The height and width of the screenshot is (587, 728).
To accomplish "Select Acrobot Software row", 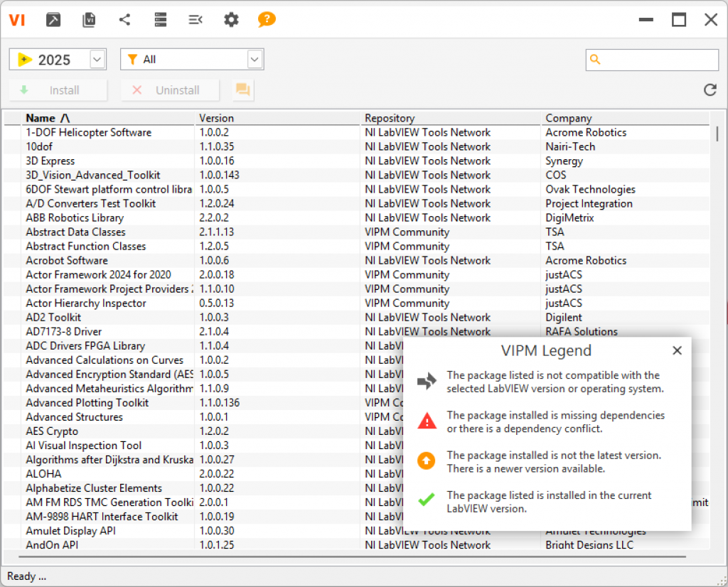I will [357, 260].
